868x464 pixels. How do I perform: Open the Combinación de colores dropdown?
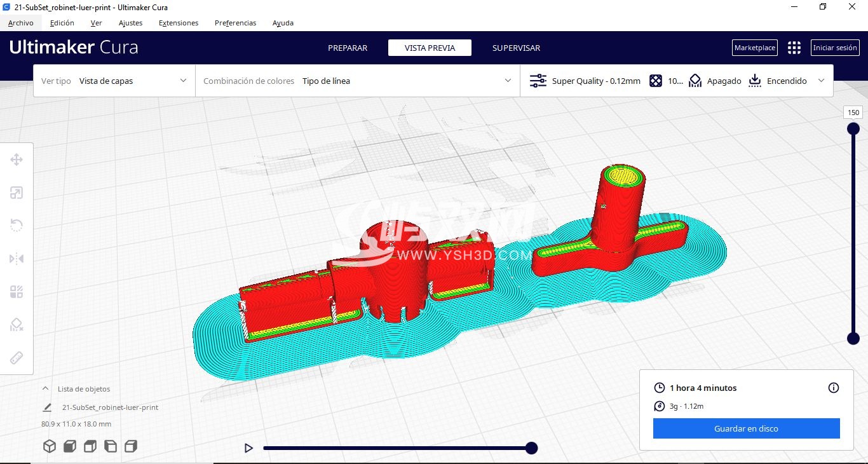[x=358, y=81]
